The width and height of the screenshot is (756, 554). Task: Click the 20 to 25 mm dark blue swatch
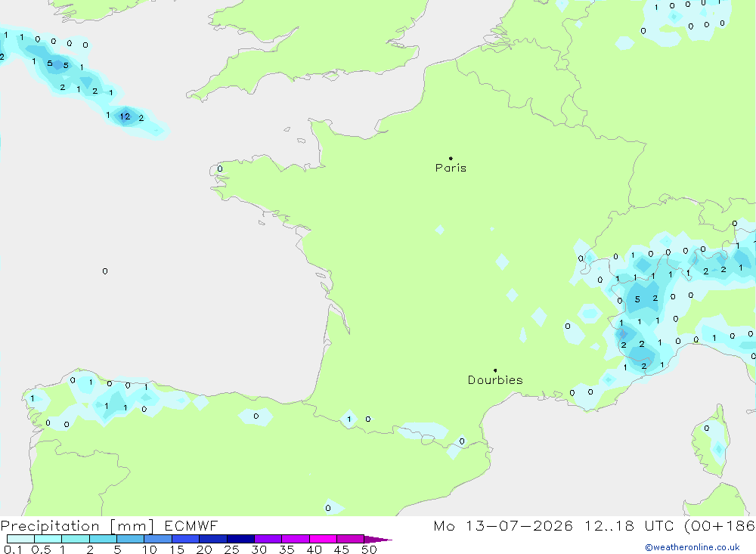pos(212,539)
